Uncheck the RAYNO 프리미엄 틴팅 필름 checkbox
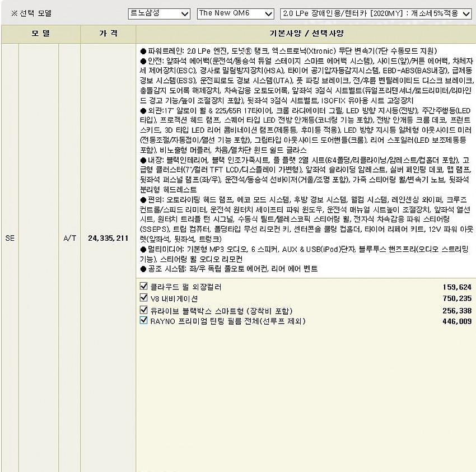The height and width of the screenshot is (472, 476). tap(144, 321)
